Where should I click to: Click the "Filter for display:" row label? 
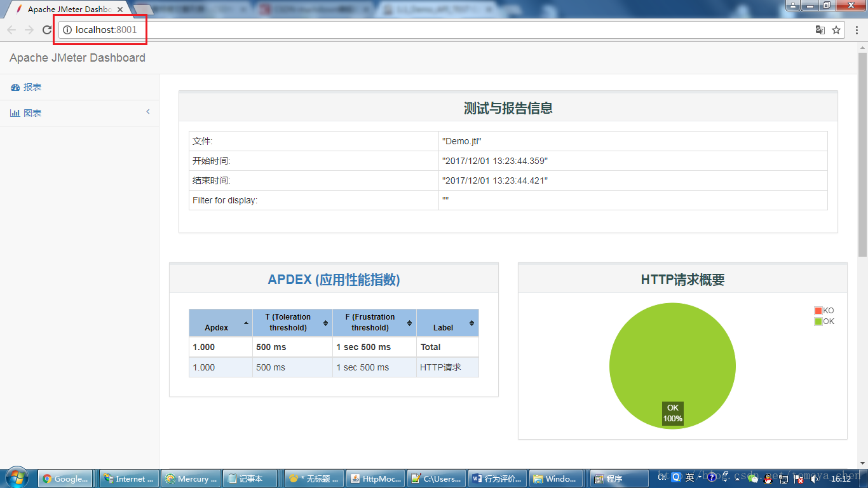pyautogui.click(x=225, y=201)
